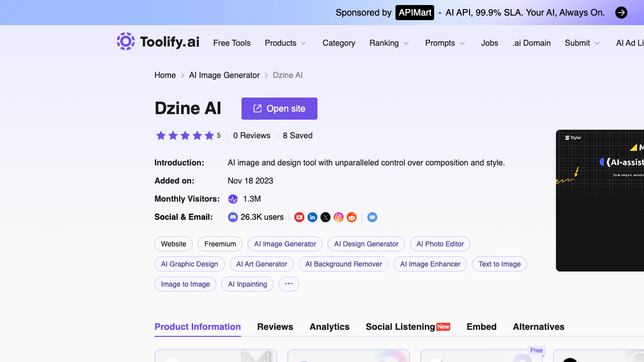
Task: Open the AI Image Generator tag
Action: 285,244
